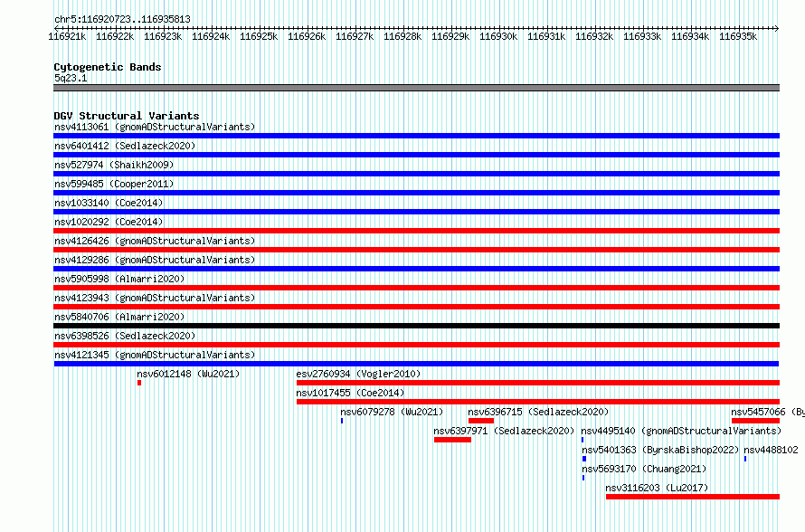Click the red bar under nsv1020292

tap(416, 231)
